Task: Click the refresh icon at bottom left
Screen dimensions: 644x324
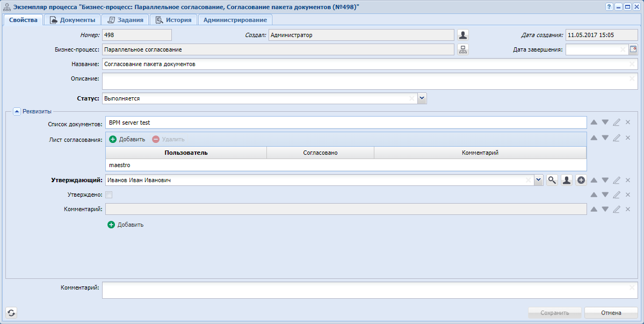Action: click(x=11, y=313)
